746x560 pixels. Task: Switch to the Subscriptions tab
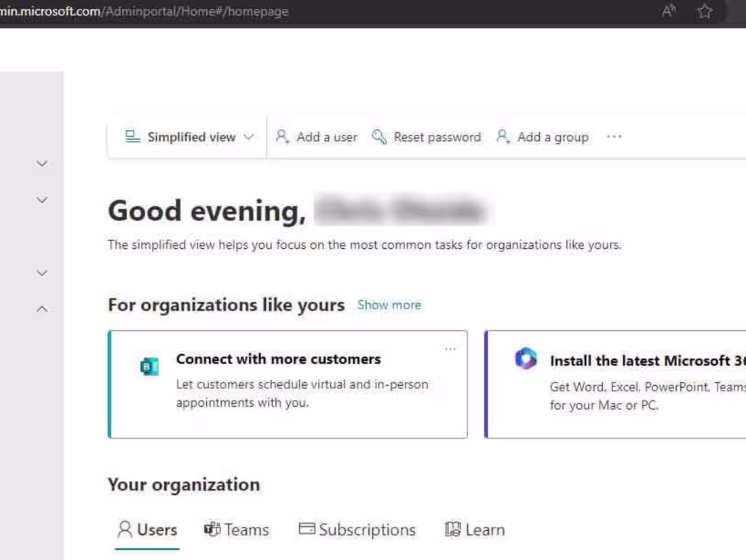coord(357,529)
